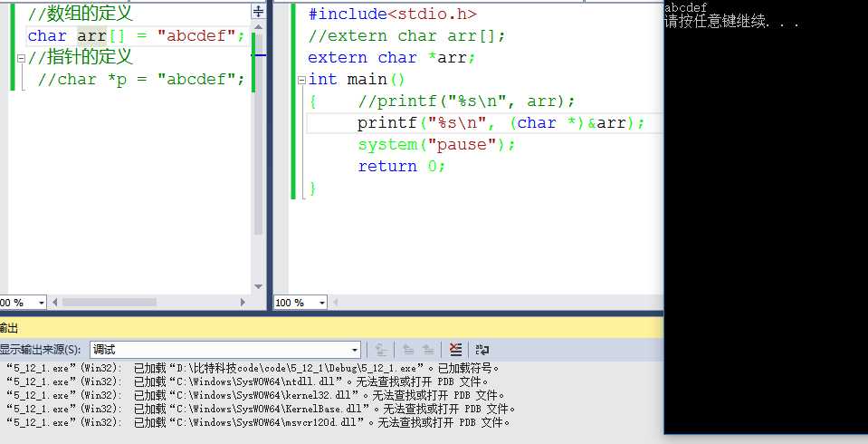
Task: Click the output line mentioning kernel32.dll
Action: [x=256, y=395]
